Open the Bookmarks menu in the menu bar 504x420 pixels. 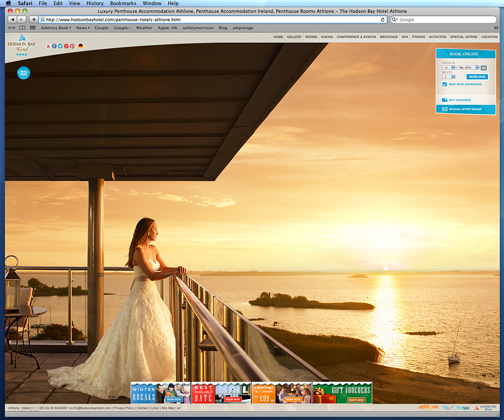(x=123, y=3)
